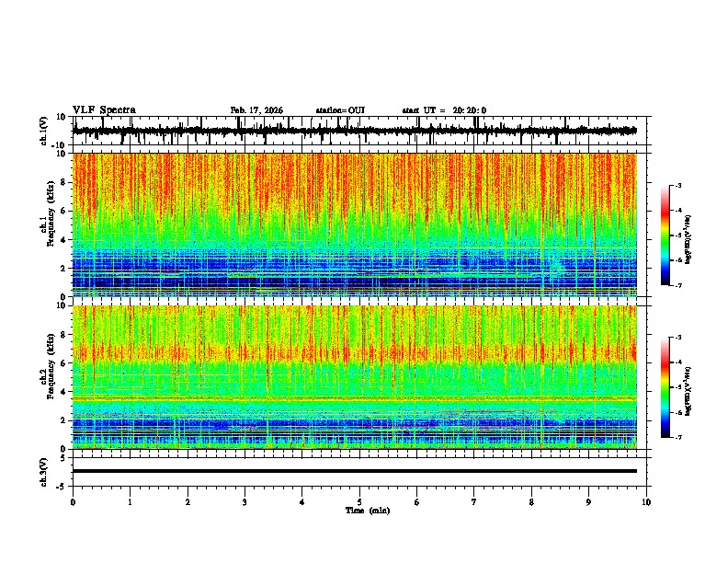Click the "ch.1(V)" axis label
The height and width of the screenshot is (563, 728).
point(44,131)
